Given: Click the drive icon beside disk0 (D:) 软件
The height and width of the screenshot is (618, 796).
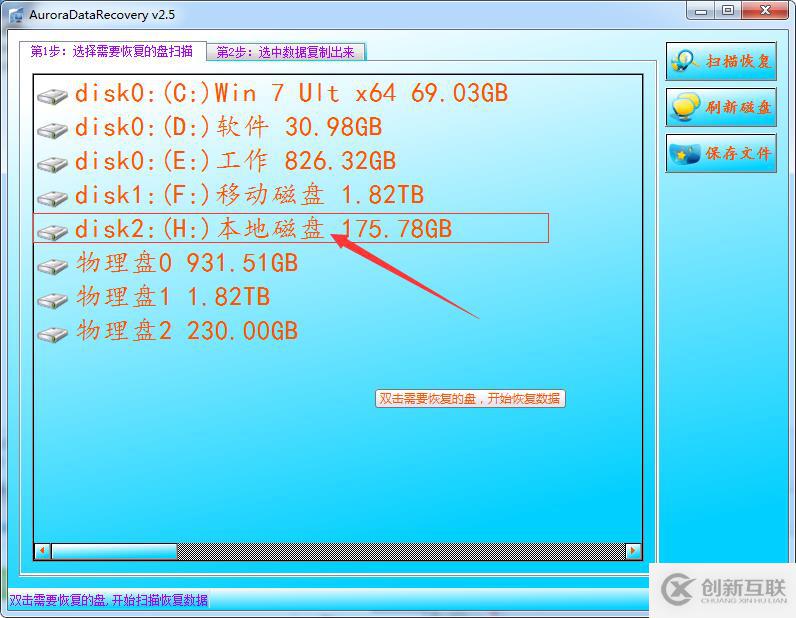Looking at the screenshot, I should [52, 130].
